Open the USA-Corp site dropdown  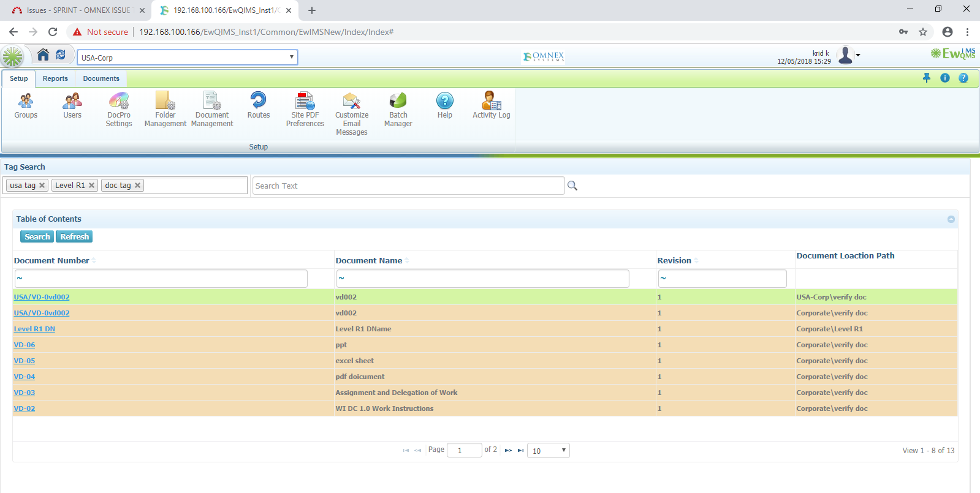188,58
